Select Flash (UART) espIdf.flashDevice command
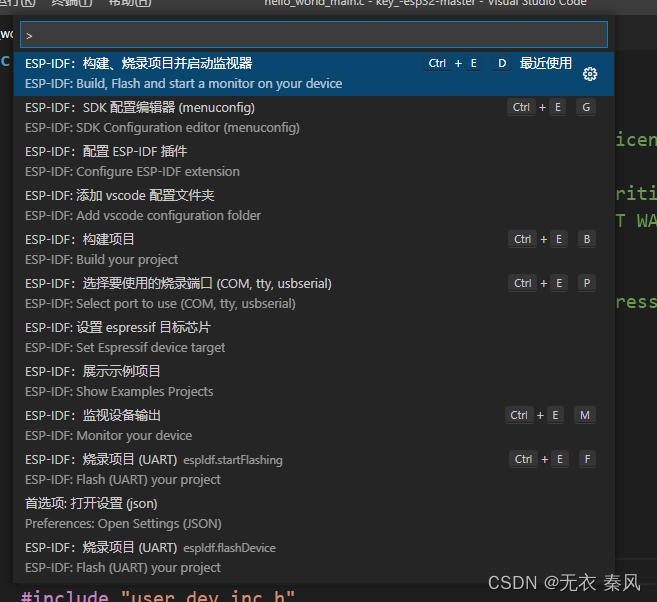The image size is (657, 602). (x=314, y=558)
